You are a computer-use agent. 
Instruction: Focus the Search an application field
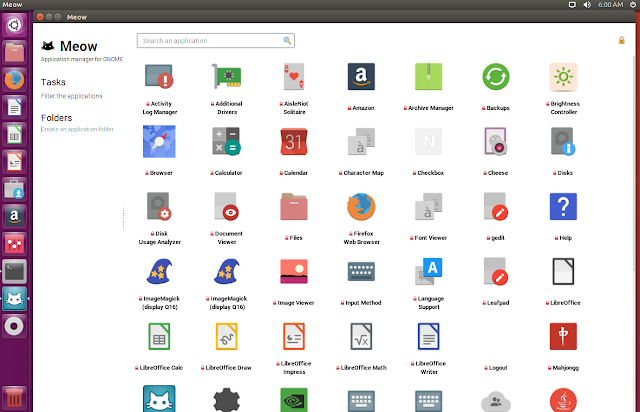coord(216,40)
